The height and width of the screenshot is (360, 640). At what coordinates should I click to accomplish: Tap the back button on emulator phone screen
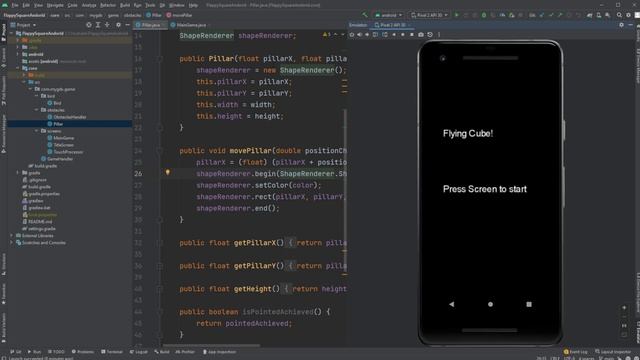pyautogui.click(x=451, y=304)
